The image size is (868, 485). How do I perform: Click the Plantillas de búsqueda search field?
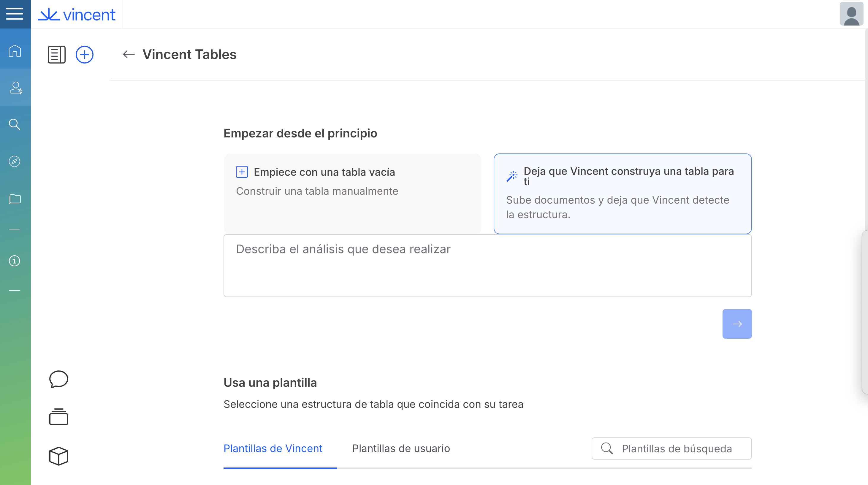676,448
